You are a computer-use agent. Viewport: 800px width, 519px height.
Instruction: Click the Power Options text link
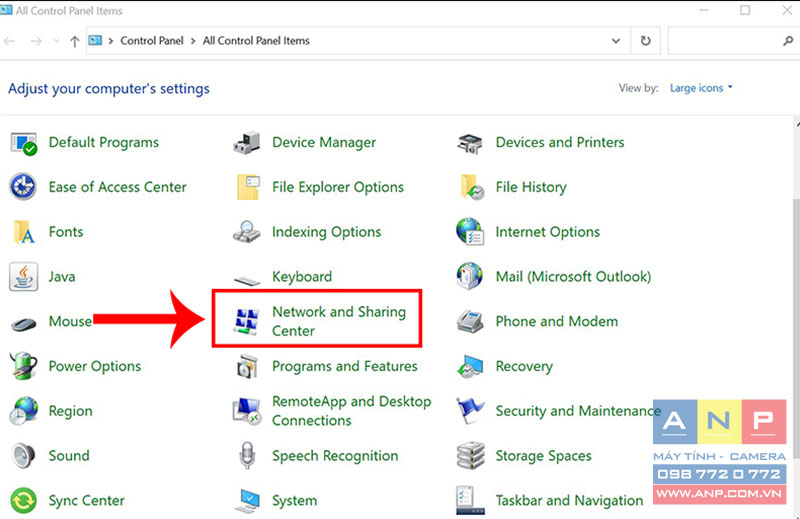[95, 366]
